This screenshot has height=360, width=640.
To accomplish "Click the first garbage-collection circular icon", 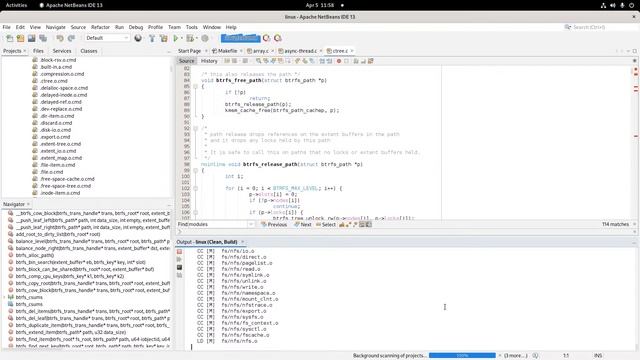I will (267, 38).
